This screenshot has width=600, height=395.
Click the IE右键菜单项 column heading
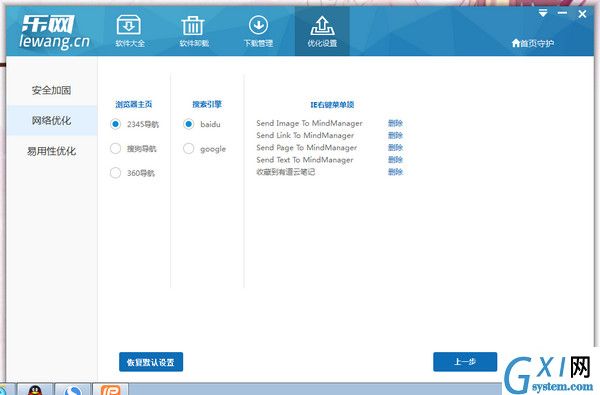click(x=332, y=104)
